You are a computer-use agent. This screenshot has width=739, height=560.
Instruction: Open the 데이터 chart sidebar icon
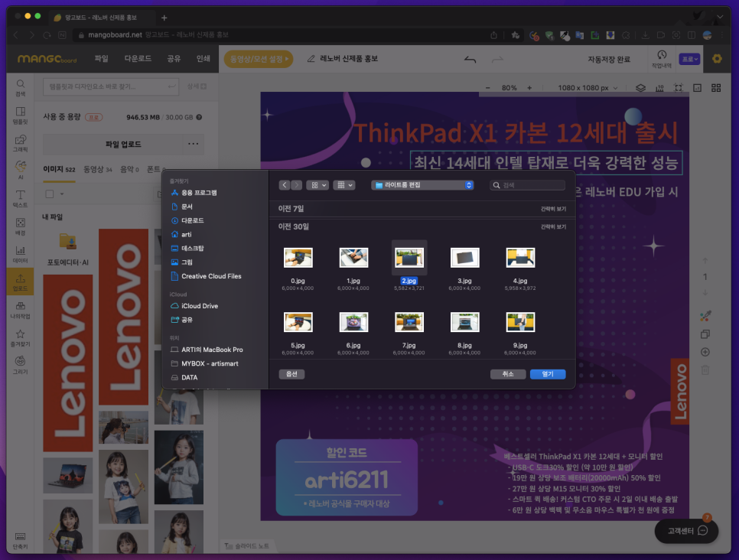(20, 254)
